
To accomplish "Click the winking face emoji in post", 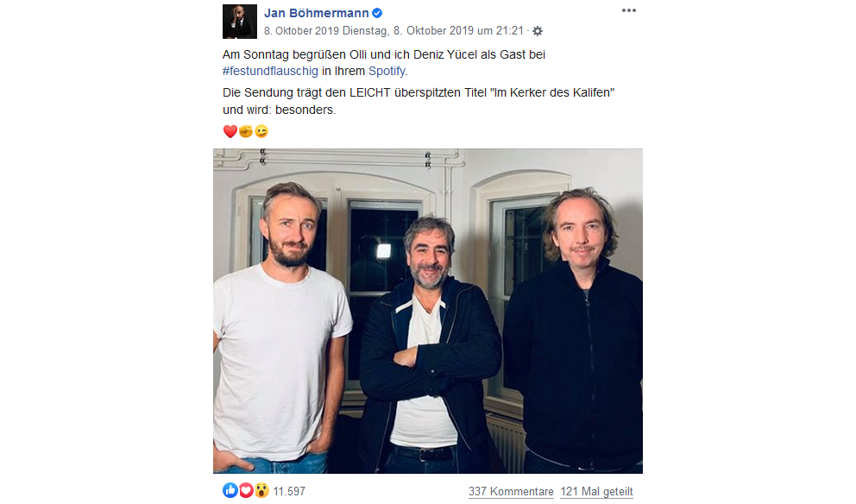I will [261, 131].
